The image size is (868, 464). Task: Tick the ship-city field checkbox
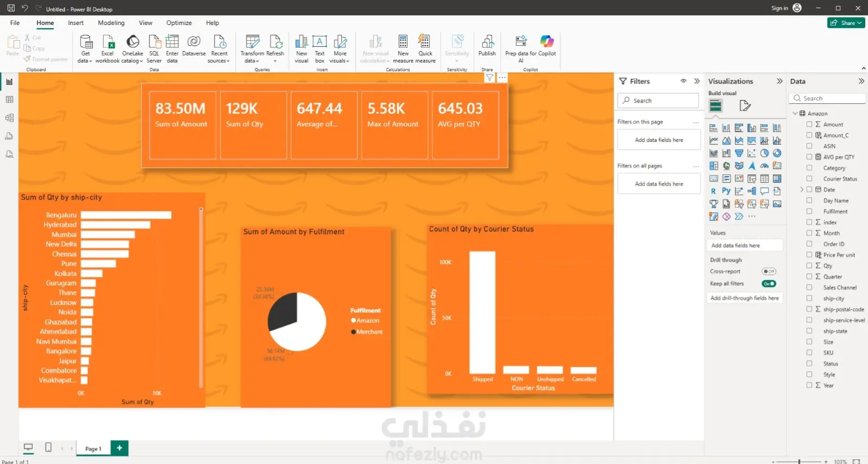tap(809, 298)
